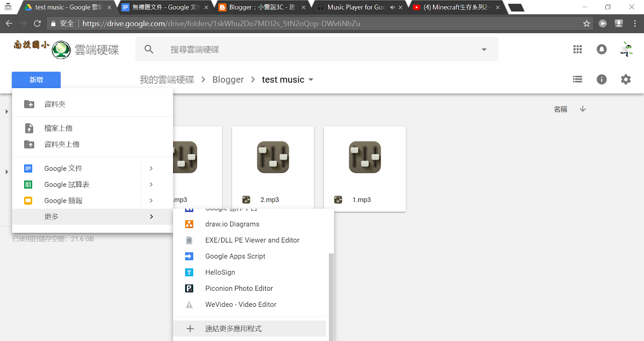This screenshot has height=341, width=644.
Task: Select 資料夾 to create a folder
Action: [x=93, y=104]
